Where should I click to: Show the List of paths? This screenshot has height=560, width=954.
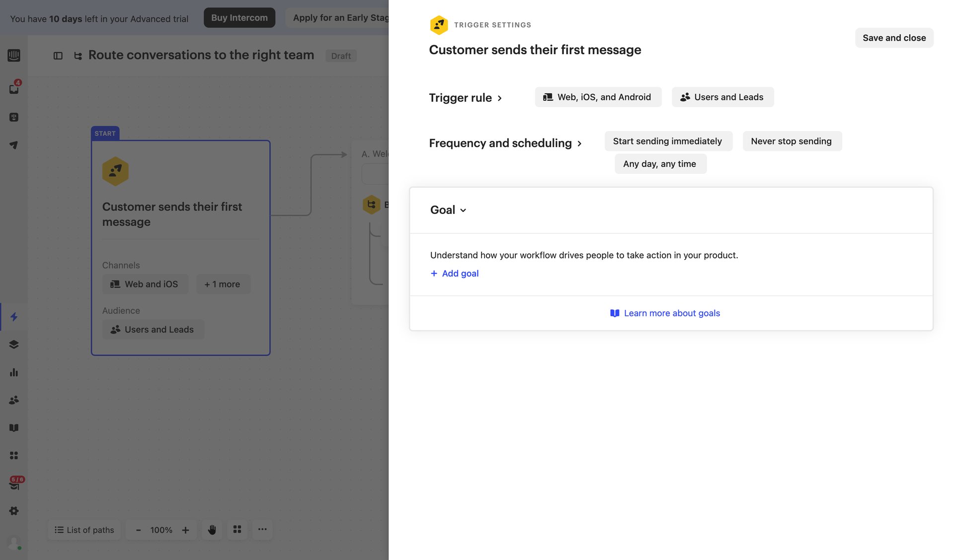coord(83,530)
